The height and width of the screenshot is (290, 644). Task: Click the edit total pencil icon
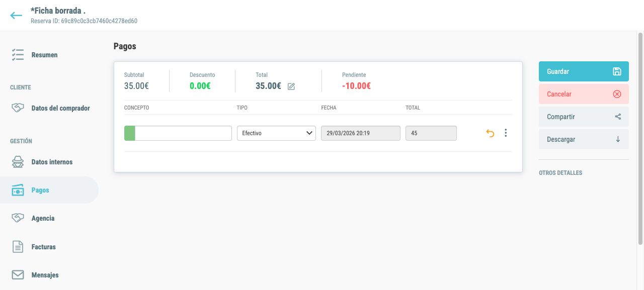click(x=291, y=86)
